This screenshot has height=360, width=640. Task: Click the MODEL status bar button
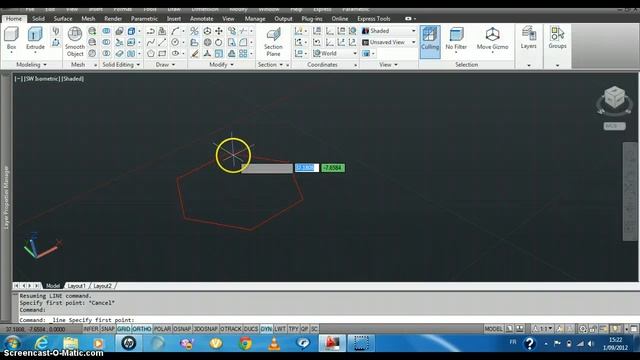[x=493, y=329]
